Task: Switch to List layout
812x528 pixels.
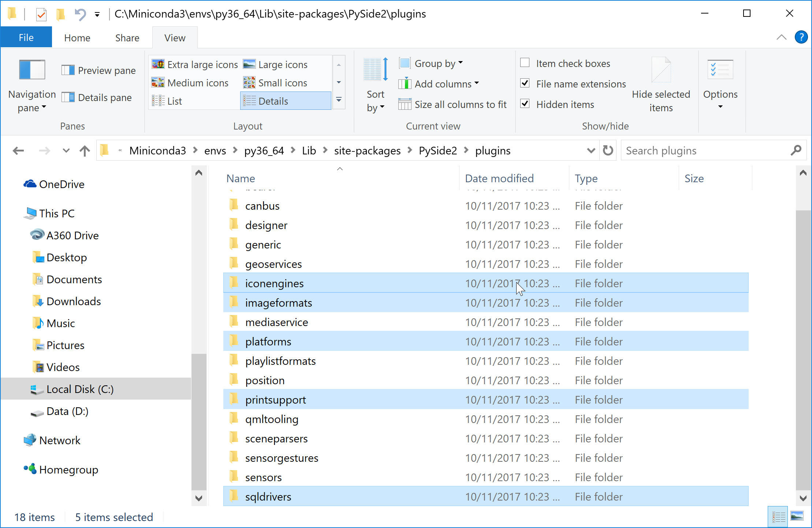Action: point(167,101)
